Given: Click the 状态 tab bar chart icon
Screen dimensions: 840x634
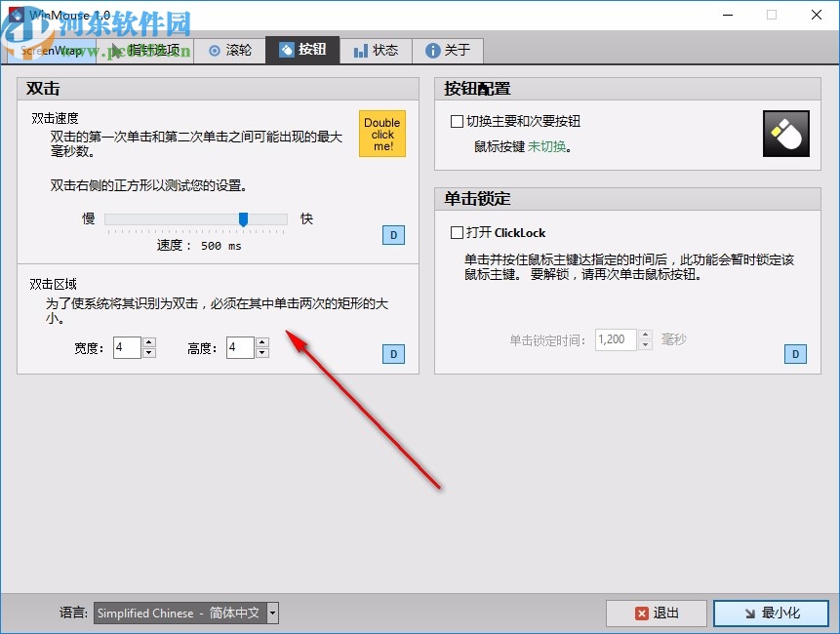Looking at the screenshot, I should (x=361, y=51).
